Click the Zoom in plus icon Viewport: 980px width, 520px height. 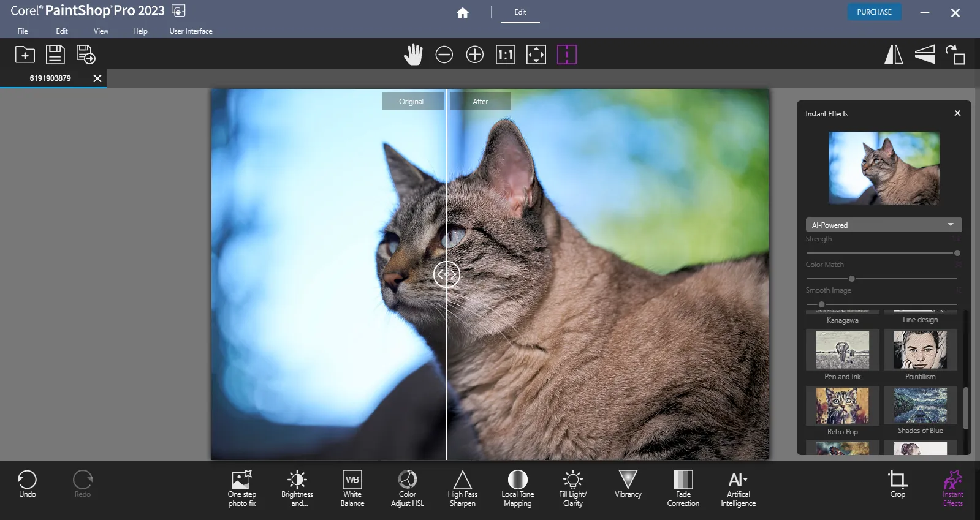tap(475, 55)
